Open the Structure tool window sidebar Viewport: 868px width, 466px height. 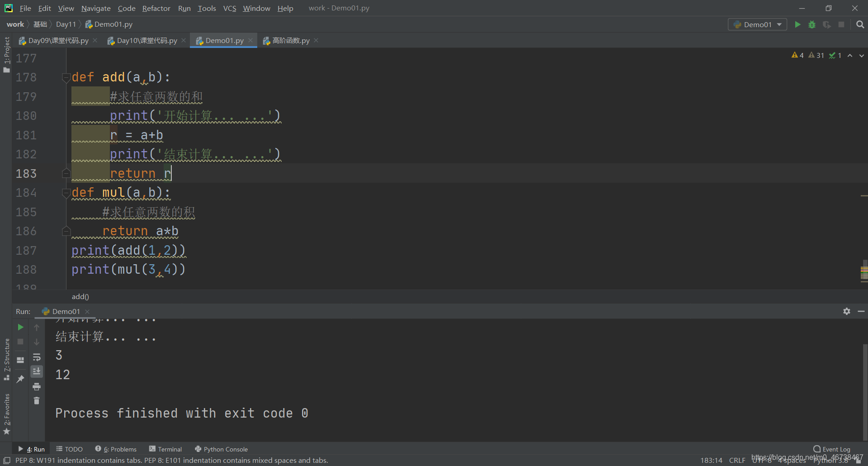click(6, 359)
